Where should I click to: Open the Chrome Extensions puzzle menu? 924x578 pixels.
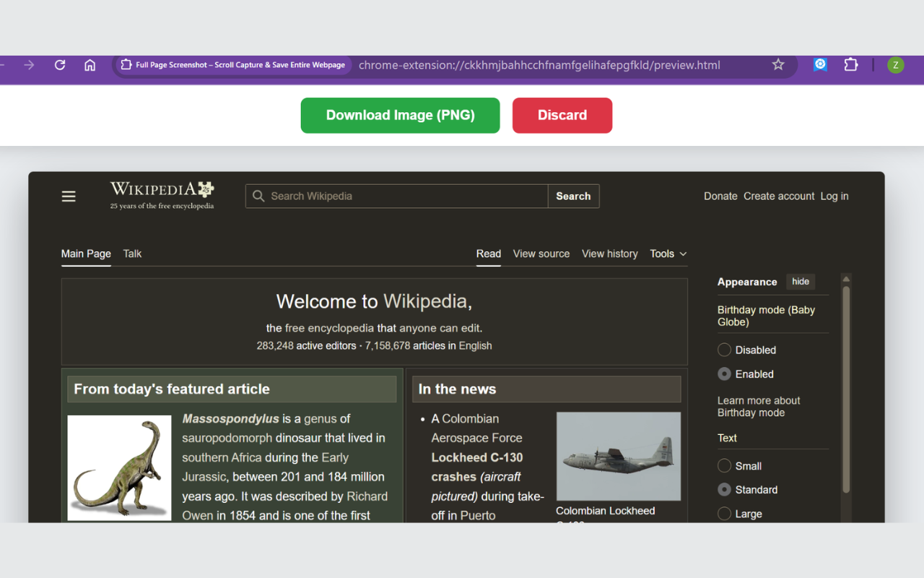click(x=851, y=65)
